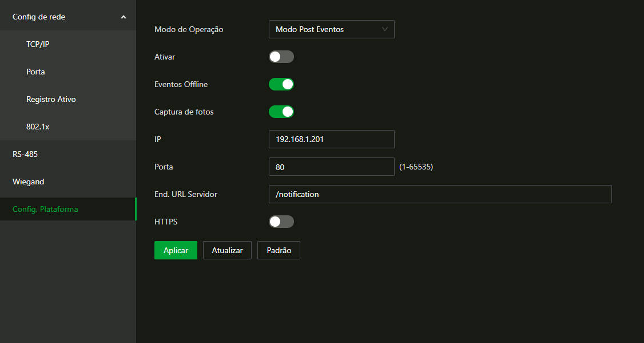This screenshot has height=343, width=644.
Task: Click the dropdown arrow beside Modo Post Eventos
Action: [x=384, y=29]
